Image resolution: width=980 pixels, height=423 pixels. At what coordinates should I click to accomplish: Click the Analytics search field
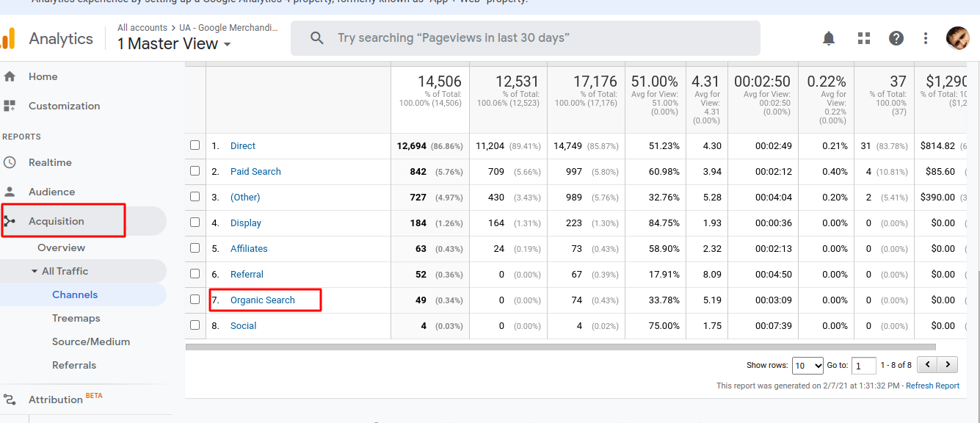click(x=526, y=38)
